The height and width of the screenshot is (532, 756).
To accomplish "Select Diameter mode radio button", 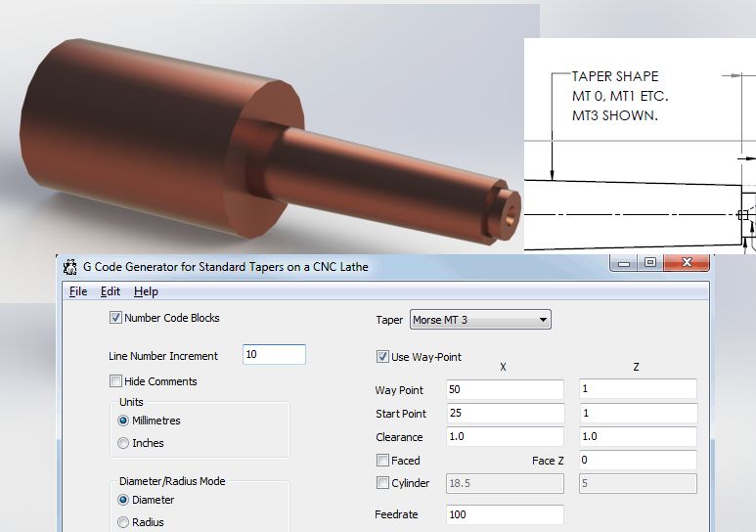I will point(123,500).
